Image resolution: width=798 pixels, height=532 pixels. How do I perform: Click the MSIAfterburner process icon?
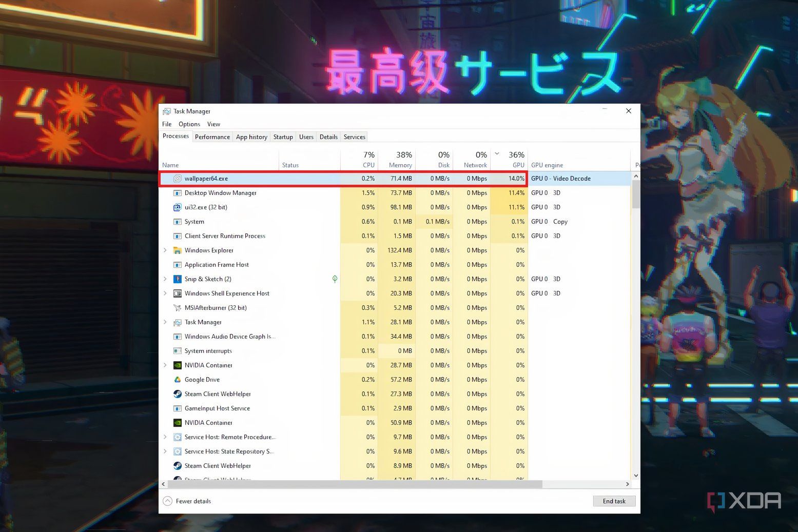click(x=177, y=308)
